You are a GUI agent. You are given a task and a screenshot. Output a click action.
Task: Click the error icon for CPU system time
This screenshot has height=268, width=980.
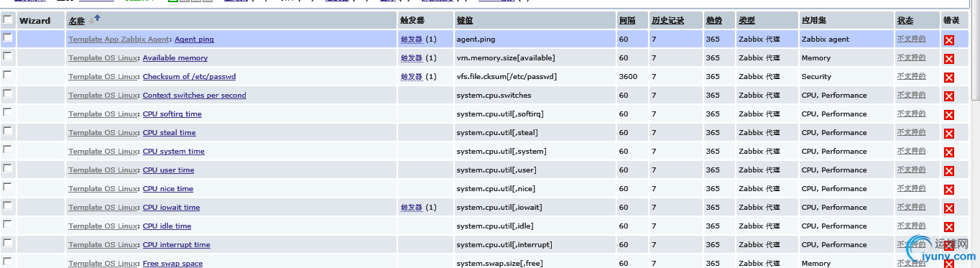coord(948,152)
